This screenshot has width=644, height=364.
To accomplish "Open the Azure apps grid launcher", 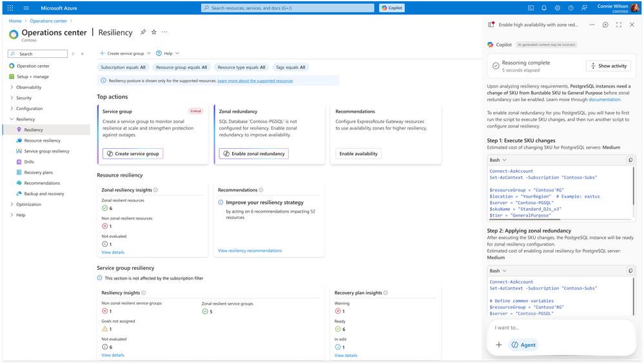I will click(10, 8).
